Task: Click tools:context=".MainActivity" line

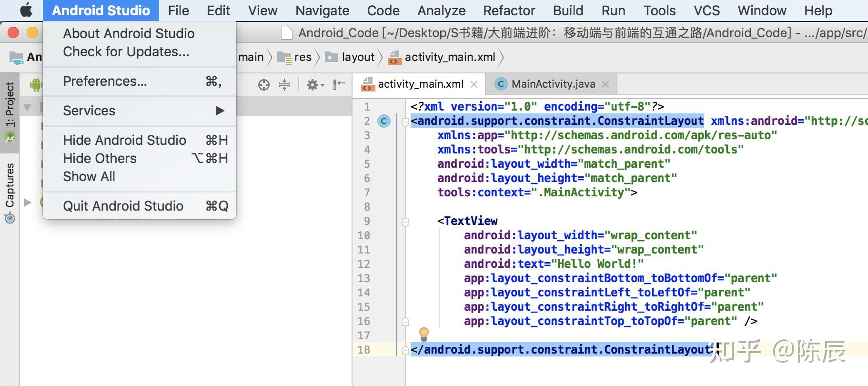Action: (537, 193)
